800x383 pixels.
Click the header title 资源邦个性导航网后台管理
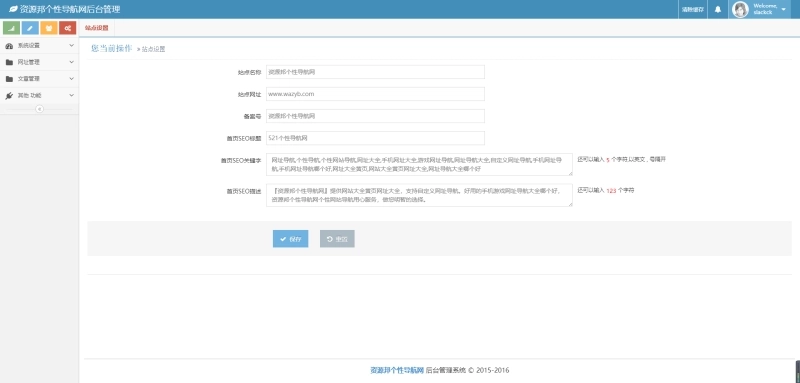(70, 9)
